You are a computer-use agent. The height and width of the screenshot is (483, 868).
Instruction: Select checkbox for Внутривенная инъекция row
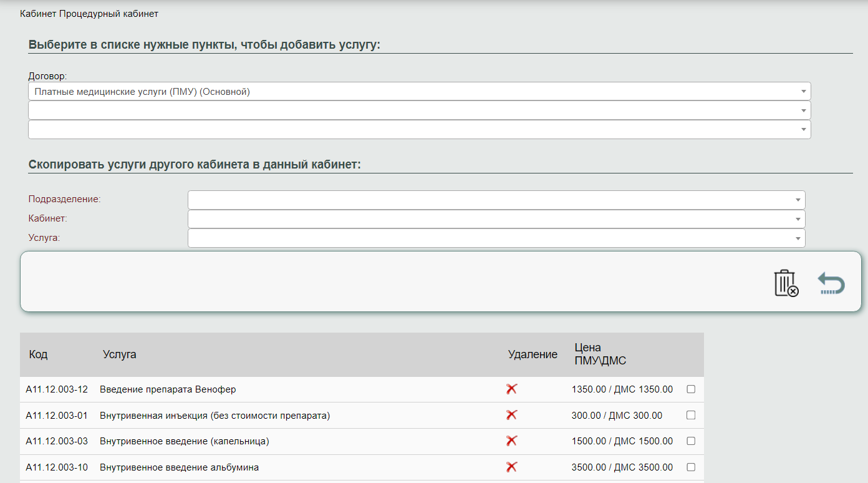tap(691, 415)
